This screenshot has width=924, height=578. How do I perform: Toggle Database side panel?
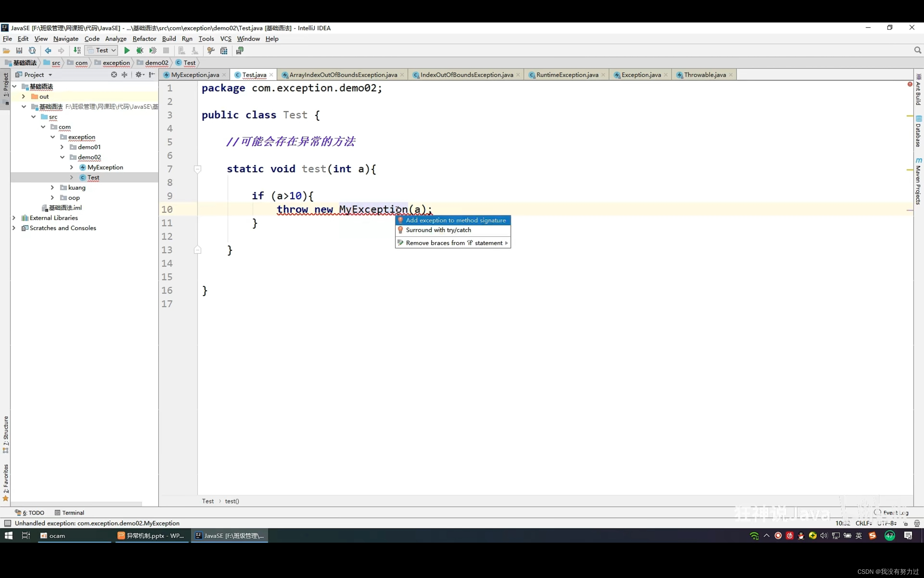point(918,131)
